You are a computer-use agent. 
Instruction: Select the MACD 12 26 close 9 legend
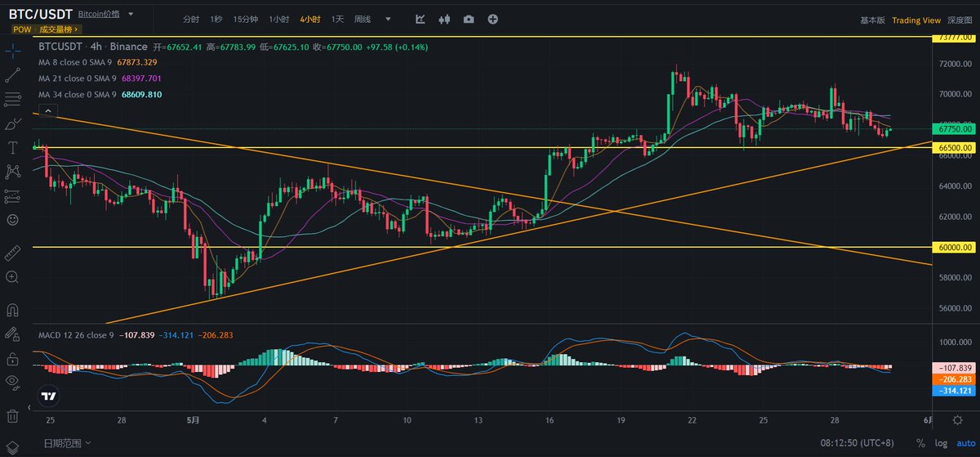tap(136, 334)
